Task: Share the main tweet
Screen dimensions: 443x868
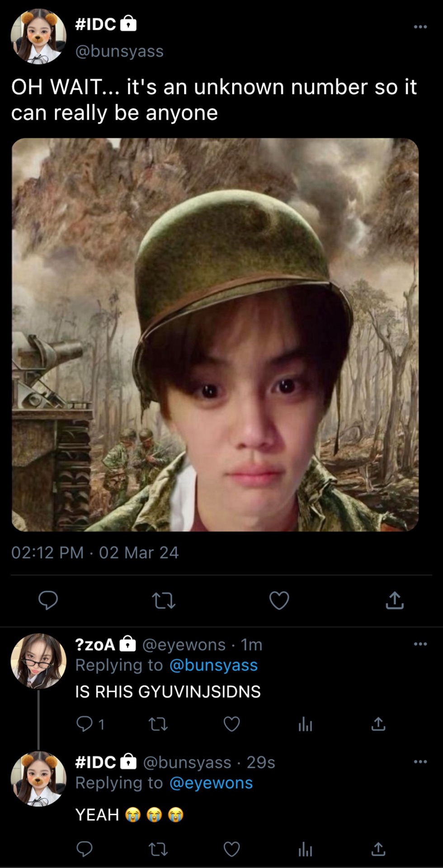Action: point(395,600)
